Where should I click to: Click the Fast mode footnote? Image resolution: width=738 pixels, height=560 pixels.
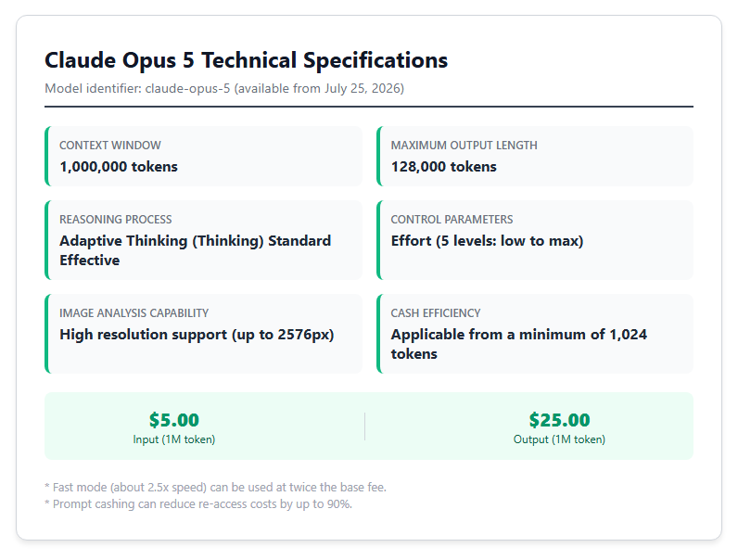(x=216, y=487)
